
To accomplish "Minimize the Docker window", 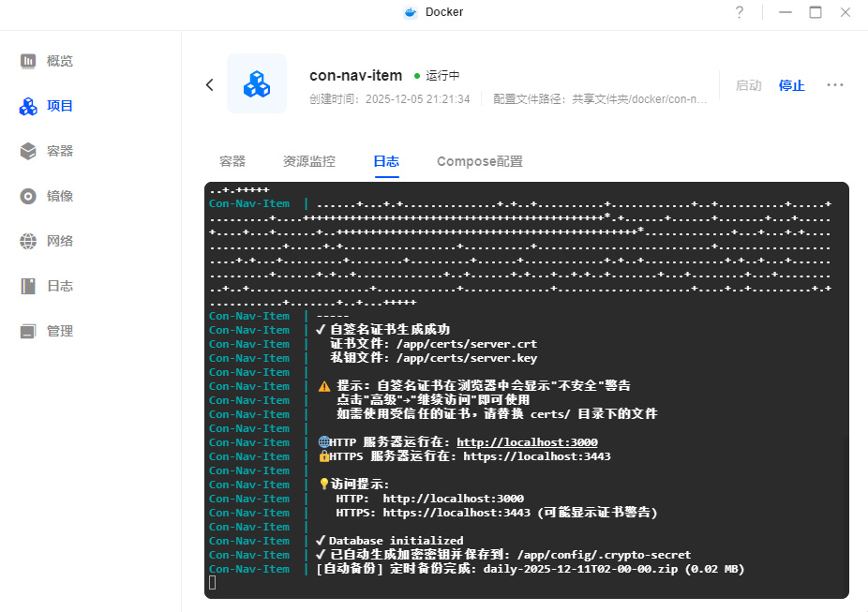I will point(786,12).
